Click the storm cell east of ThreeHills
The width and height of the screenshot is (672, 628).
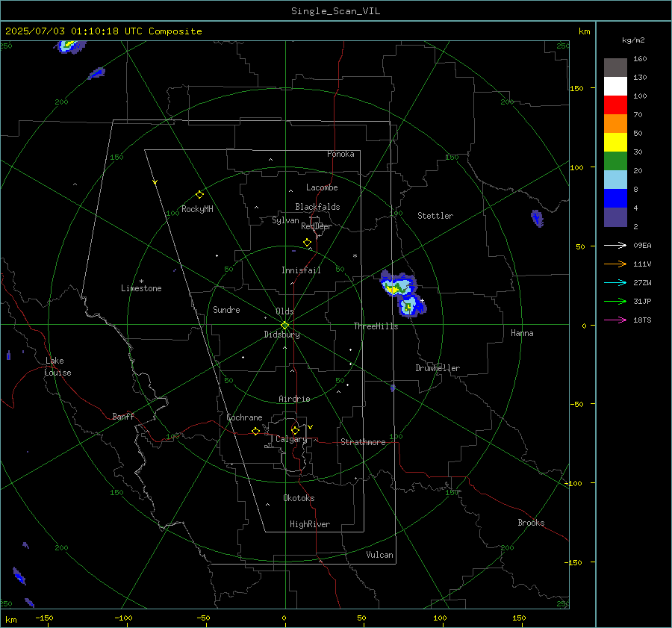coord(403,294)
